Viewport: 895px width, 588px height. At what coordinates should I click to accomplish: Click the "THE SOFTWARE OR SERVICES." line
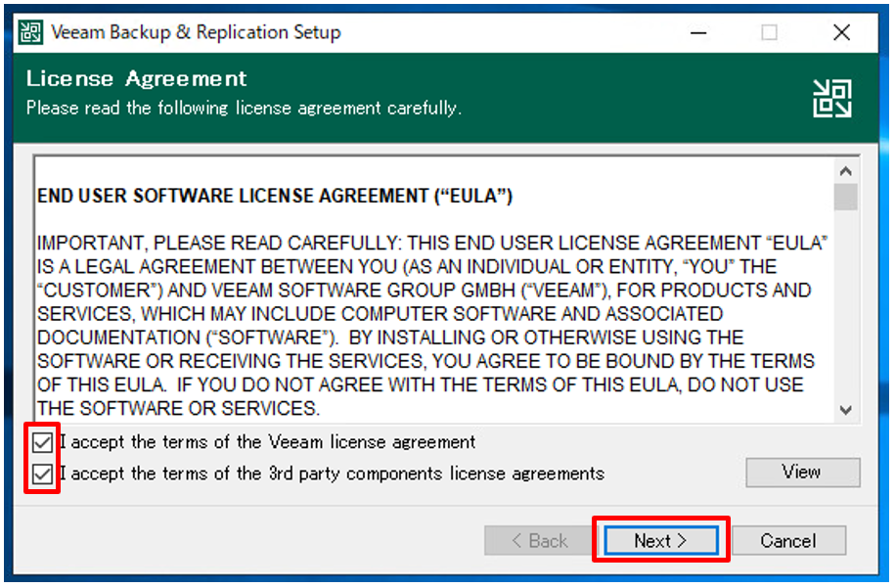pyautogui.click(x=178, y=409)
